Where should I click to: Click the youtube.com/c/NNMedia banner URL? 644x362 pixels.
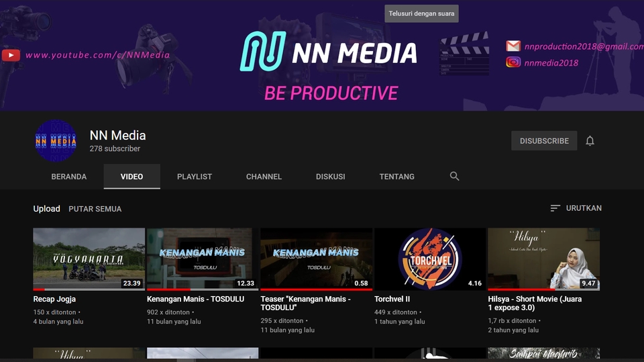click(x=97, y=54)
